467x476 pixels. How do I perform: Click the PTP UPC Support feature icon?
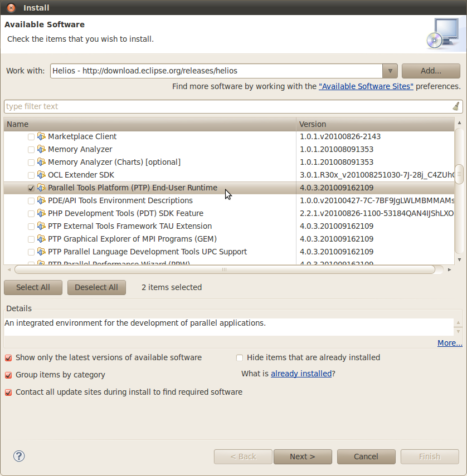pyautogui.click(x=41, y=252)
